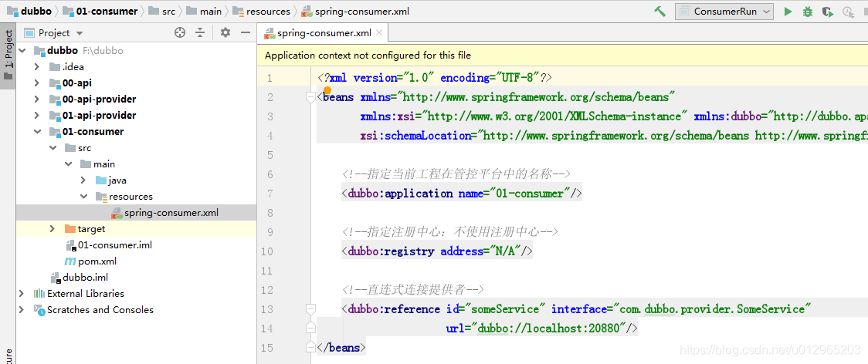Viewport: 868px width, 364px height.
Task: Expand External Libraries node
Action: coord(22,294)
